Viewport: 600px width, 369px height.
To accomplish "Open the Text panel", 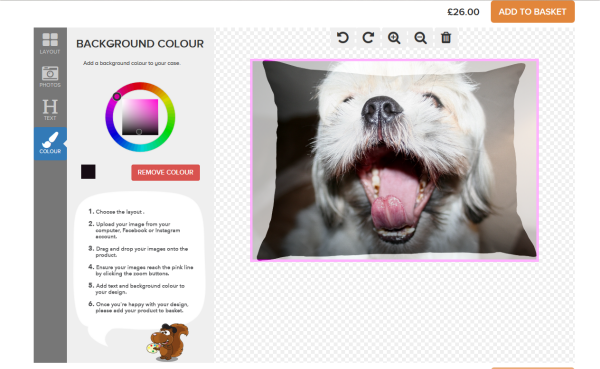I will (x=50, y=110).
